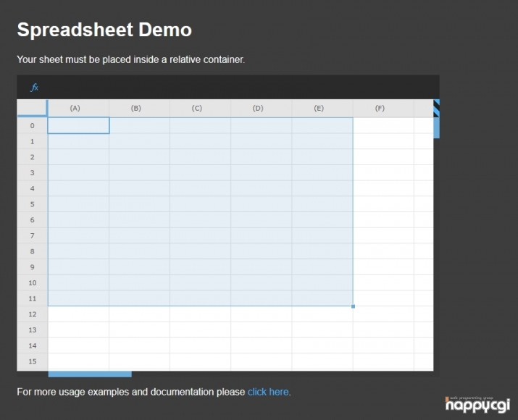This screenshot has height=420, width=518.
Task: Select column header (B)
Action: 139,109
